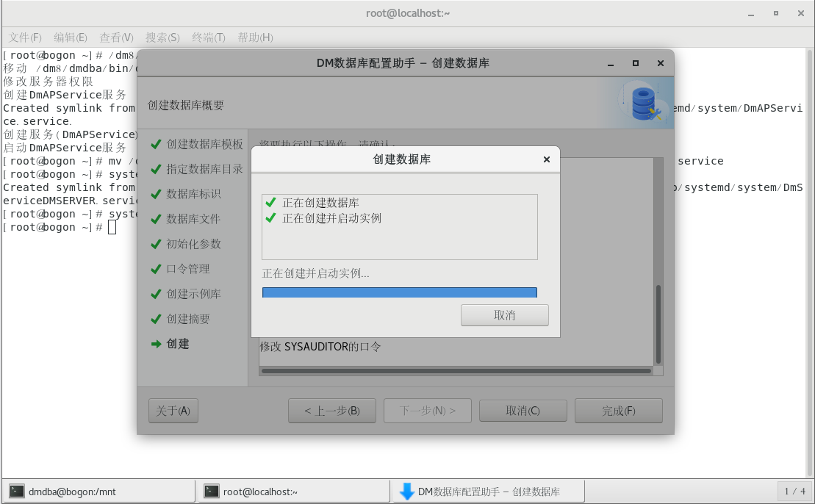Click the 1 / 4 workspace switcher
Screen dimensions: 815x504
[x=794, y=491]
